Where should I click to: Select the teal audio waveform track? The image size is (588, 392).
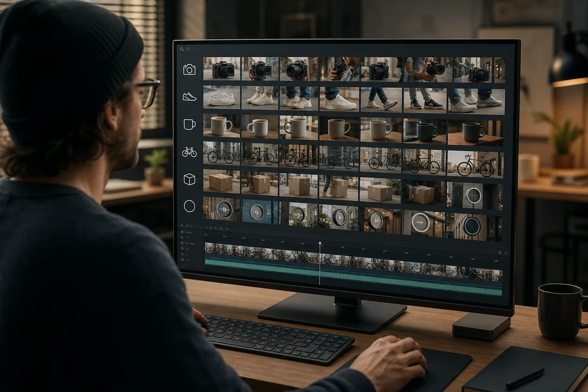(x=353, y=277)
